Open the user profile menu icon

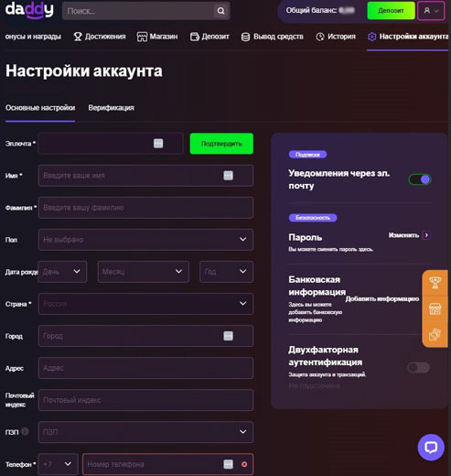click(431, 11)
